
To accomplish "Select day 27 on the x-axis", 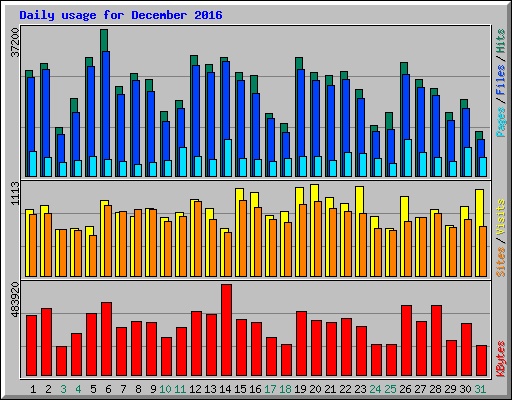I will coord(420,389).
